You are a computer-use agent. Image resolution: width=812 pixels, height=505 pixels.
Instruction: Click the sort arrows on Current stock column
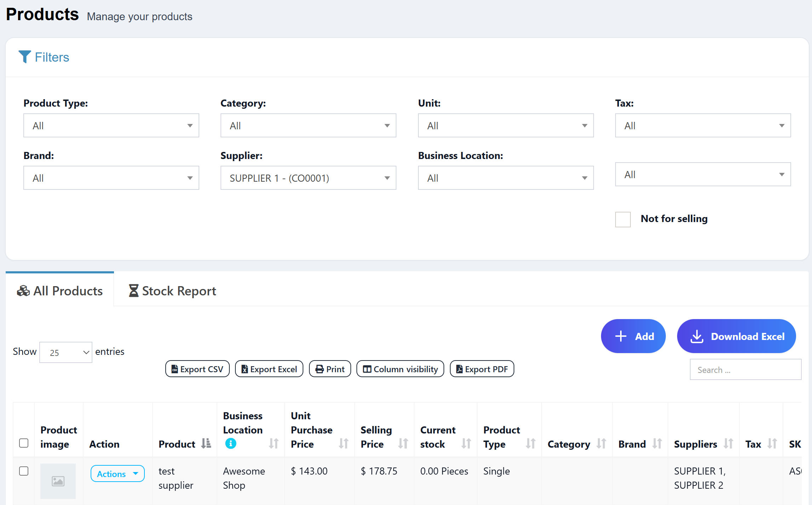(x=467, y=444)
